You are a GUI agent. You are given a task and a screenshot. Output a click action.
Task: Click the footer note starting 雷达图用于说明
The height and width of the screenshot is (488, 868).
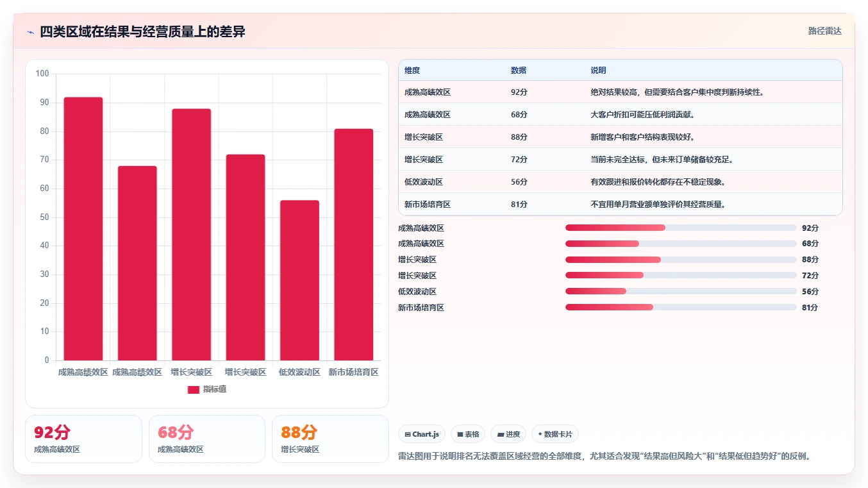pyautogui.click(x=606, y=457)
